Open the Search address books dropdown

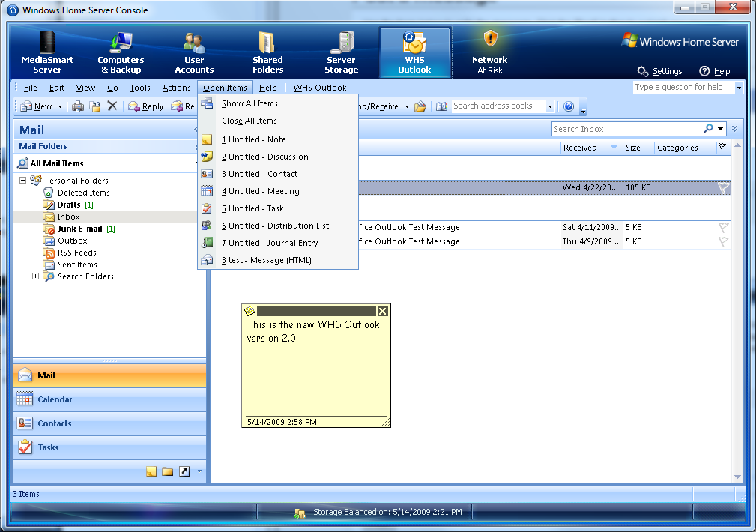pyautogui.click(x=550, y=106)
